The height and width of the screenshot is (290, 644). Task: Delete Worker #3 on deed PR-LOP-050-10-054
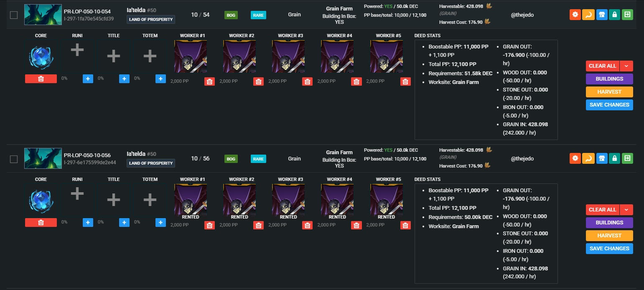click(x=307, y=81)
